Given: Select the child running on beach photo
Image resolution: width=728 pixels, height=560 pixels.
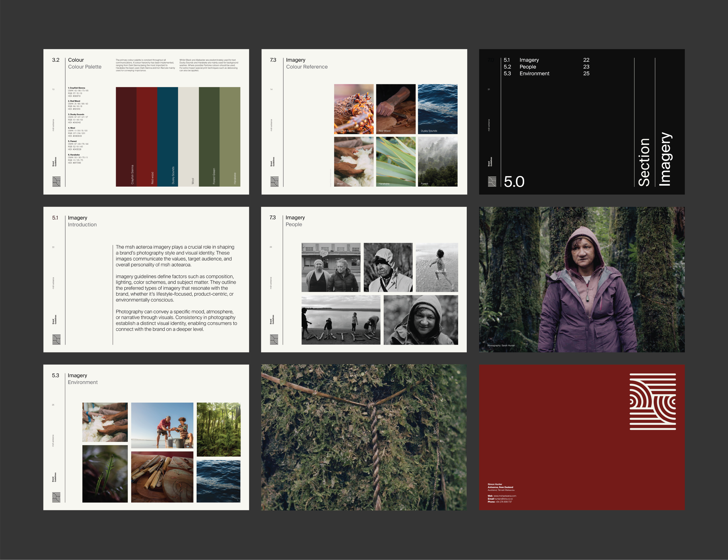Looking at the screenshot, I should click(x=437, y=267).
